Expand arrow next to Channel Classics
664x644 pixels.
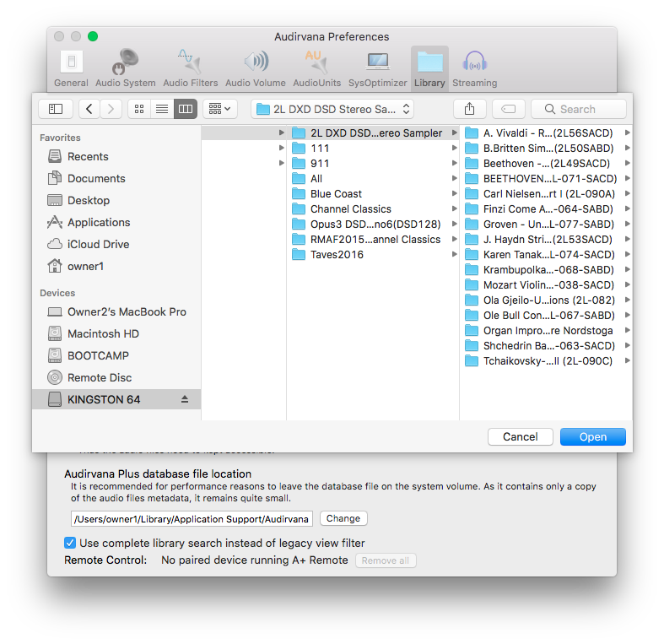454,208
